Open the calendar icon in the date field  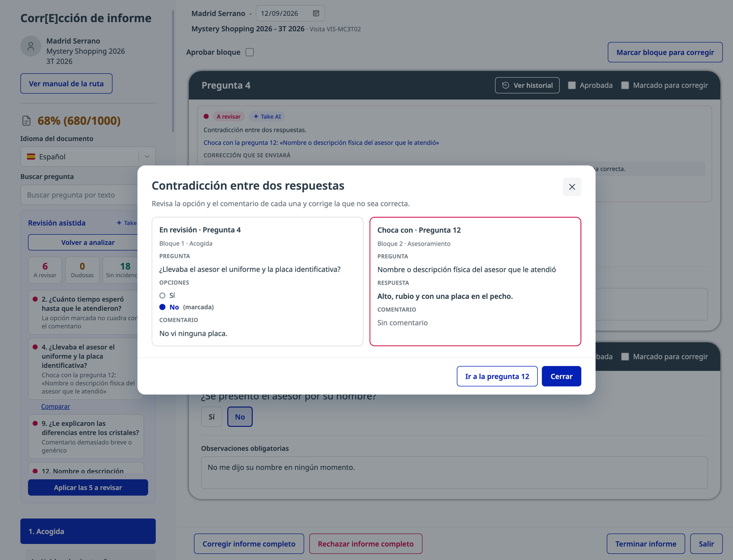click(x=316, y=13)
